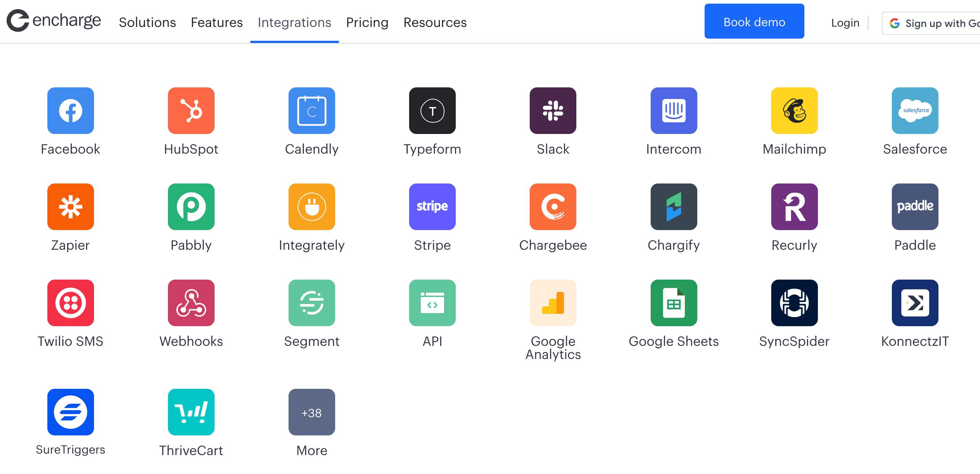This screenshot has height=474, width=980.
Task: Select the HubSpot integration icon
Action: pyautogui.click(x=191, y=111)
